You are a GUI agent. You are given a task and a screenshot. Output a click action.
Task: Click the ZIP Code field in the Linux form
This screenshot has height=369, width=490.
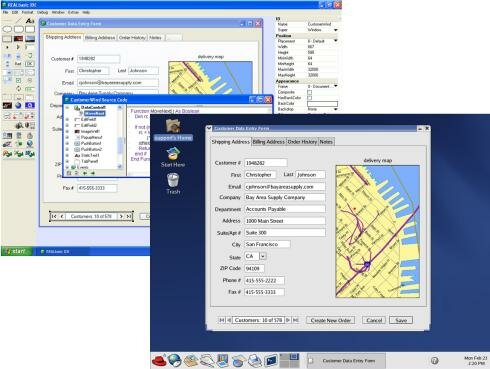pos(254,268)
